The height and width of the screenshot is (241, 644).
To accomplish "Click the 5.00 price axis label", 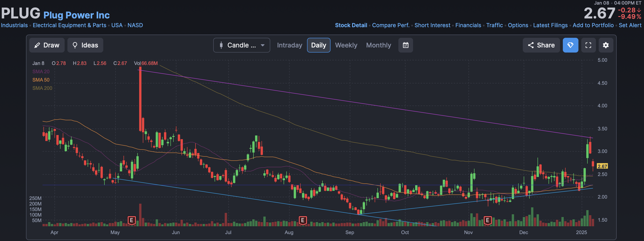I will coord(602,60).
